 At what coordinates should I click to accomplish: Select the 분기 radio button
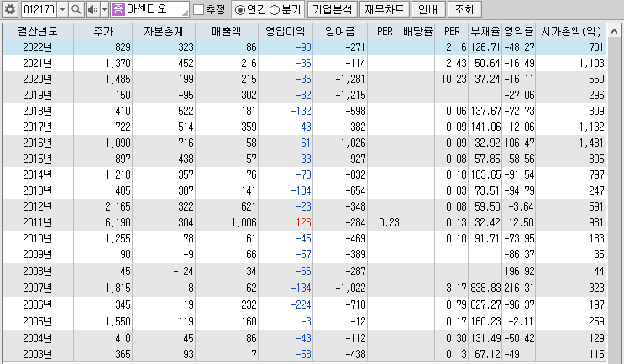tap(274, 9)
